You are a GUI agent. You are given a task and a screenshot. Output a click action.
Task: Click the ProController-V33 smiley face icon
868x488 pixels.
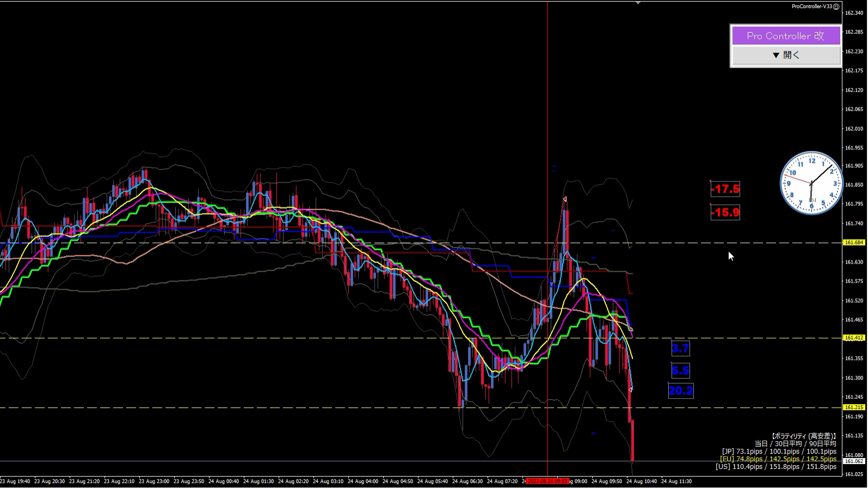click(836, 7)
